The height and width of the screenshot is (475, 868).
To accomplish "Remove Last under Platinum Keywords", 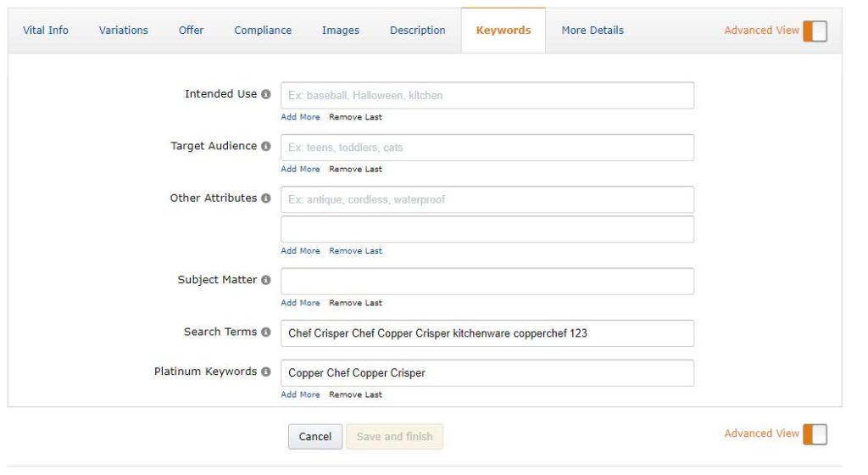I will (x=355, y=394).
